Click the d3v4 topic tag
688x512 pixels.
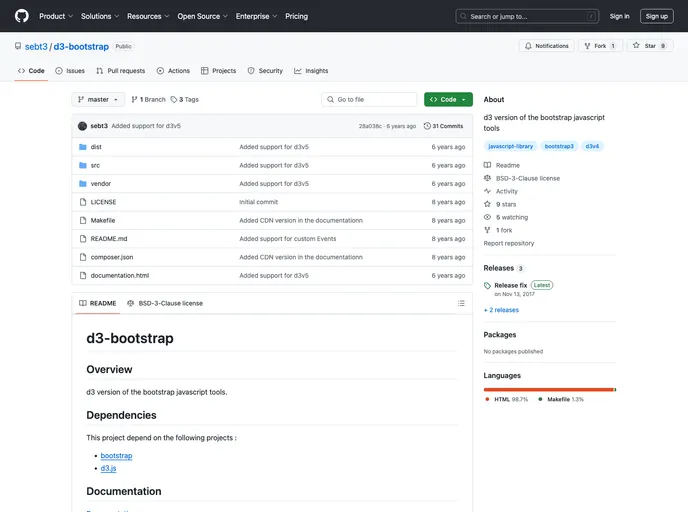592,146
